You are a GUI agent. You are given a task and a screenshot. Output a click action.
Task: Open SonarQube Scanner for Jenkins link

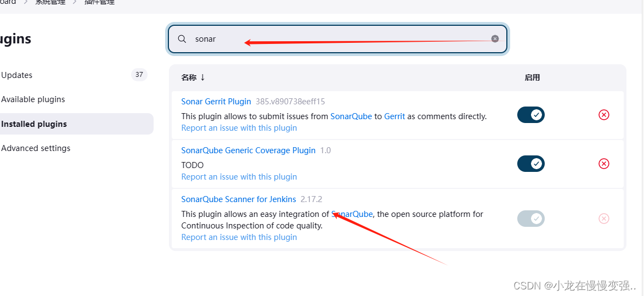pos(239,199)
